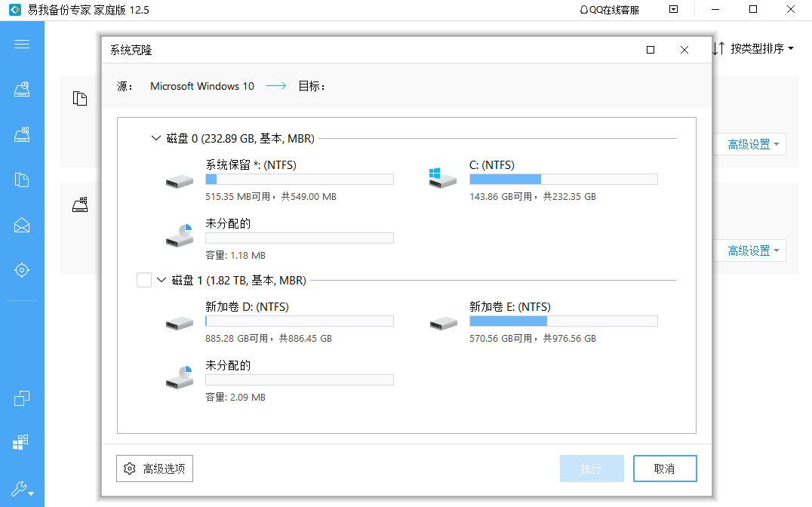
Task: Collapse the 磁盘 1 disk group
Action: pos(161,279)
